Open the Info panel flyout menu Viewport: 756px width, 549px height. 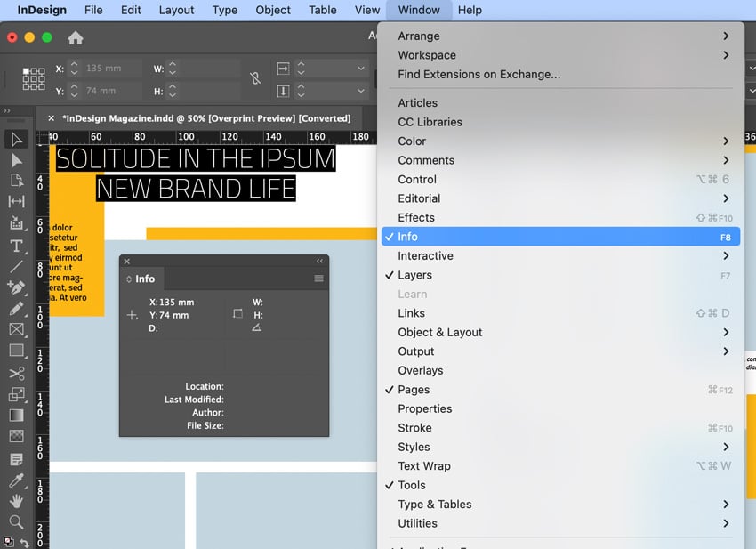[x=318, y=279]
